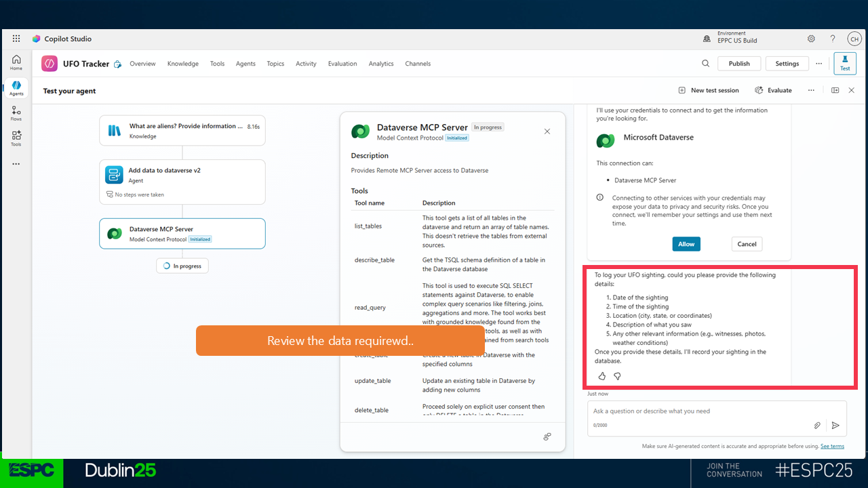Screen dimensions: 868x488
Task: Click the thumbs up feedback icon
Action: click(x=601, y=376)
